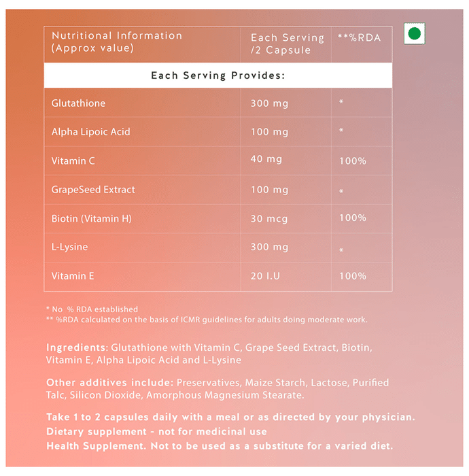This screenshot has width=469, height=476.
Task: Select the GrapeSeed Extract row label
Action: 93,190
